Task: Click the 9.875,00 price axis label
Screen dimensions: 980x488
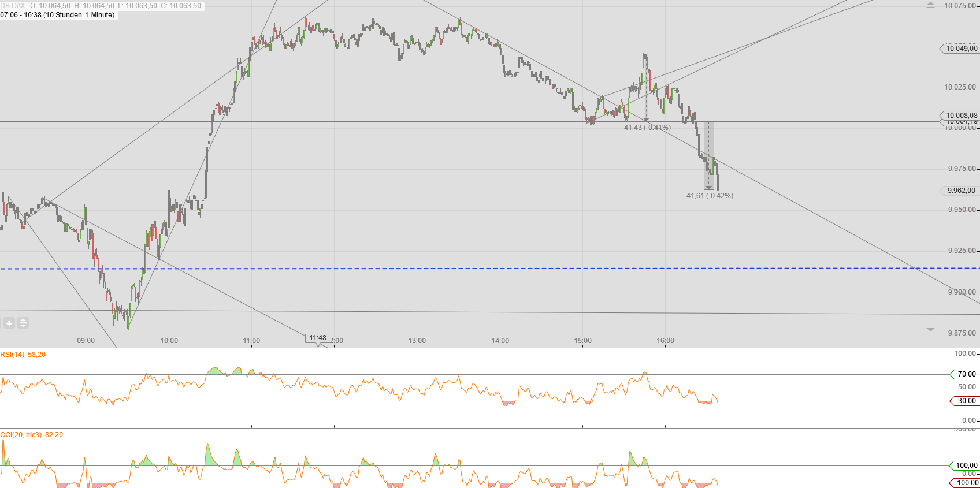Action: [x=962, y=333]
